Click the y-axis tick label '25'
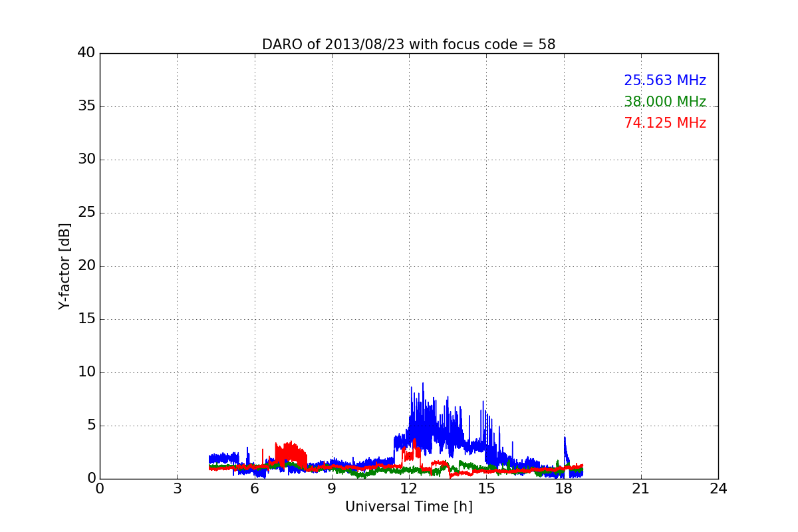 [86, 213]
